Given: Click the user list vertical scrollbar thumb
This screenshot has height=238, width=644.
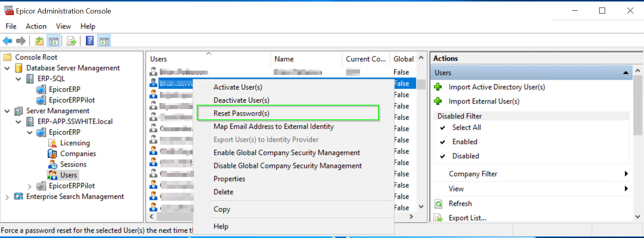Looking at the screenshot, I should 421,84.
